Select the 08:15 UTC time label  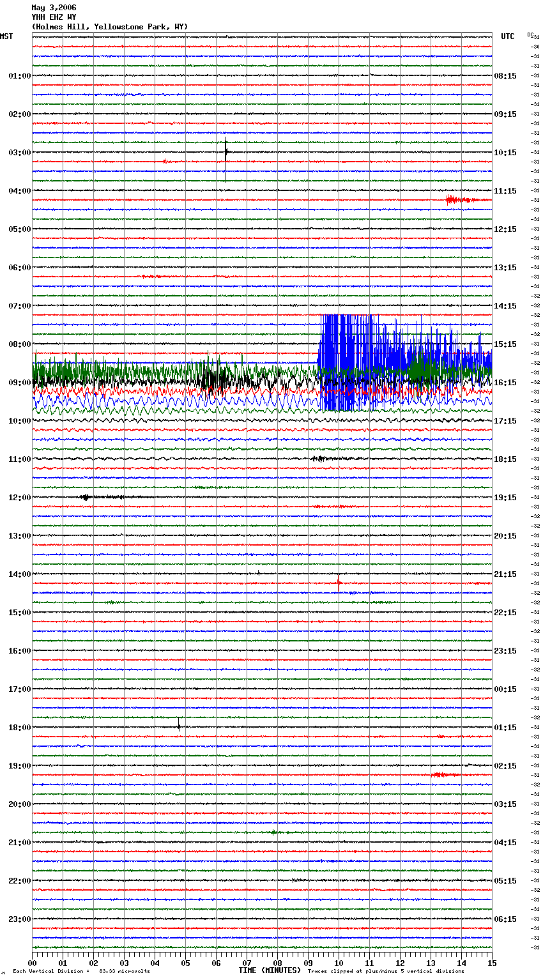tap(505, 76)
